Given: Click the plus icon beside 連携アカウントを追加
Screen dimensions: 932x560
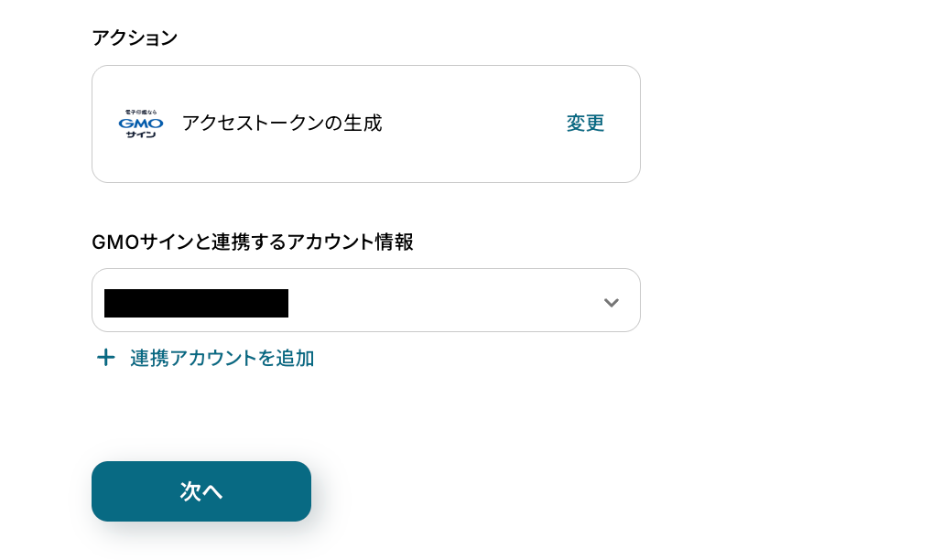Looking at the screenshot, I should [106, 358].
